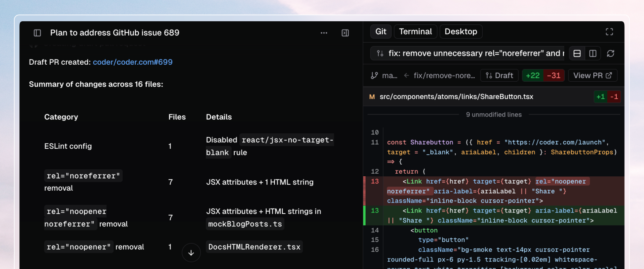Click the Plan to address GitHub issue 689 title
The width and height of the screenshot is (644, 269).
(115, 33)
